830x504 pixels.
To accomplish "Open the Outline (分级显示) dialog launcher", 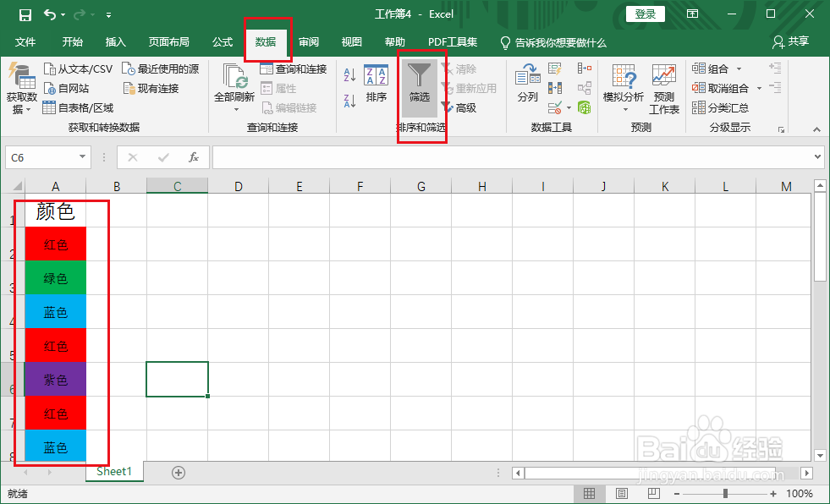I will tap(781, 129).
